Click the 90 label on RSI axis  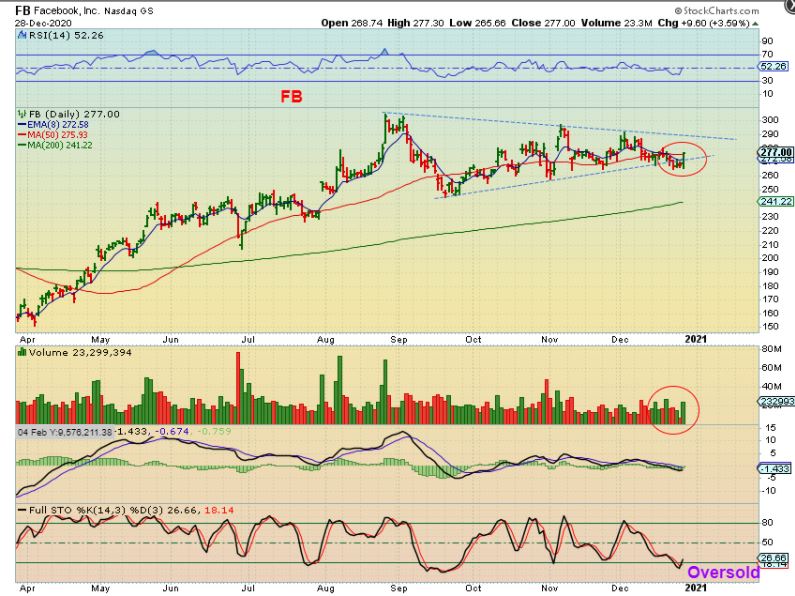click(x=767, y=41)
